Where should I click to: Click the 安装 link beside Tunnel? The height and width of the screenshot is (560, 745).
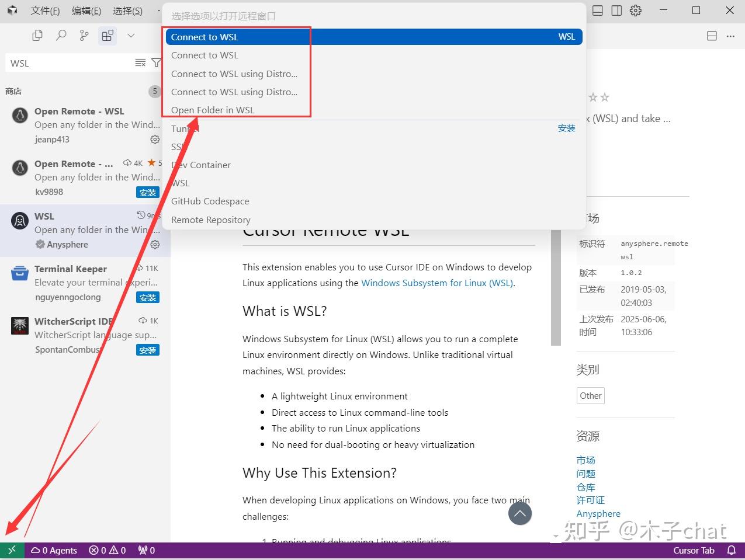point(566,128)
